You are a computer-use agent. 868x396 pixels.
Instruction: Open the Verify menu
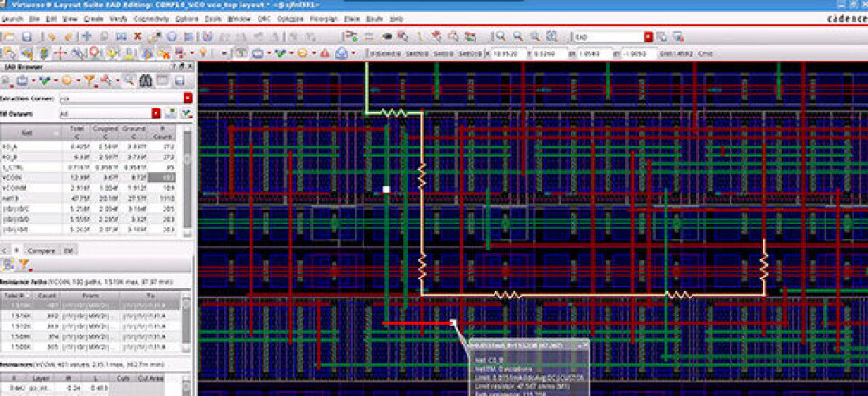(118, 18)
